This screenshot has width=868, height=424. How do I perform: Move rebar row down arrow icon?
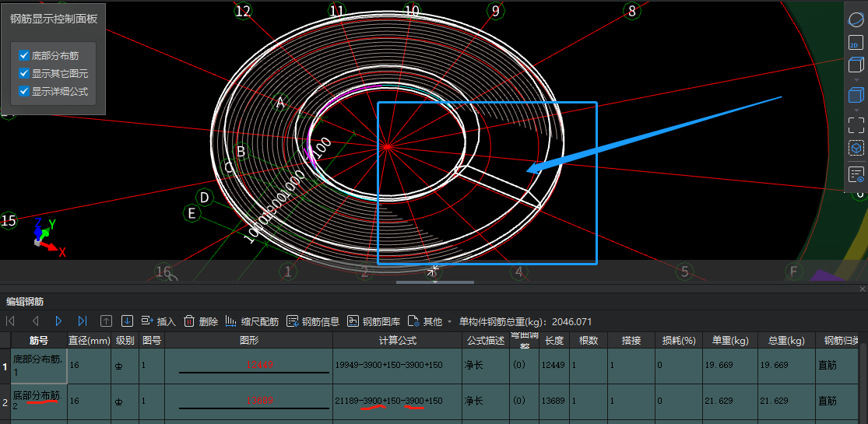128,321
